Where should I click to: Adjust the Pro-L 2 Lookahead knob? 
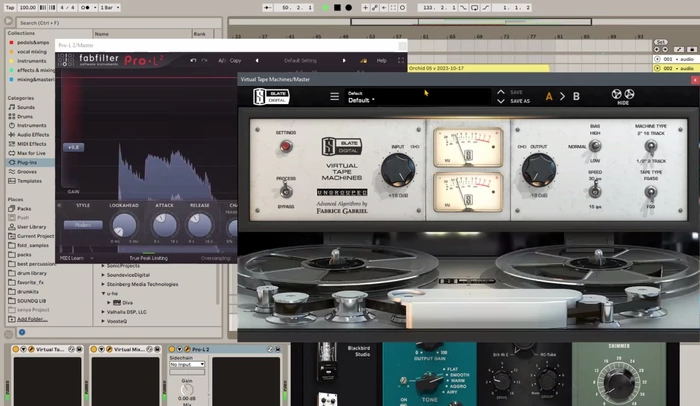[x=124, y=225]
